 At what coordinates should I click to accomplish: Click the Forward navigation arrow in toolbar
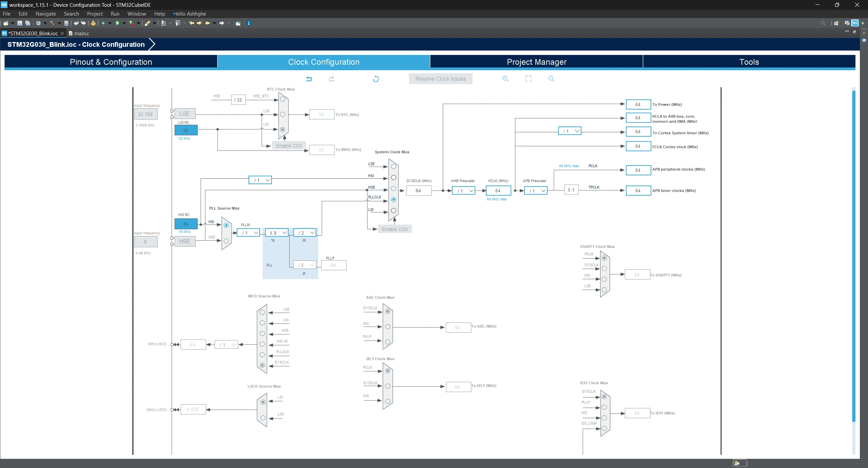[222, 23]
